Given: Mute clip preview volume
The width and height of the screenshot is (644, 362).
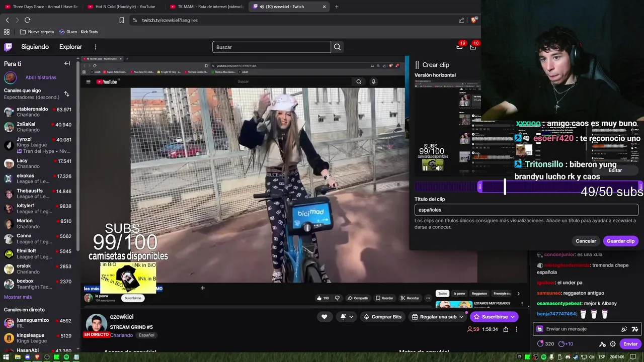Looking at the screenshot, I should [438, 168].
